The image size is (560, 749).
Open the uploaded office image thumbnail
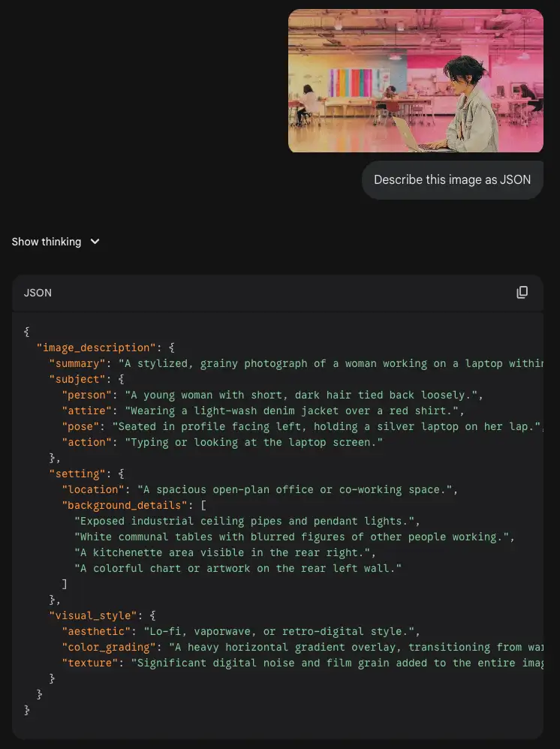point(415,81)
